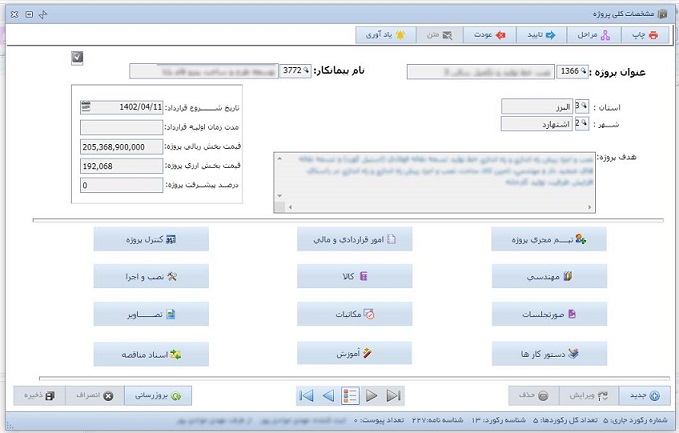Screen dimensions: 679x433
Task: Click the متن (text) toolbar button
Action: tap(440, 35)
